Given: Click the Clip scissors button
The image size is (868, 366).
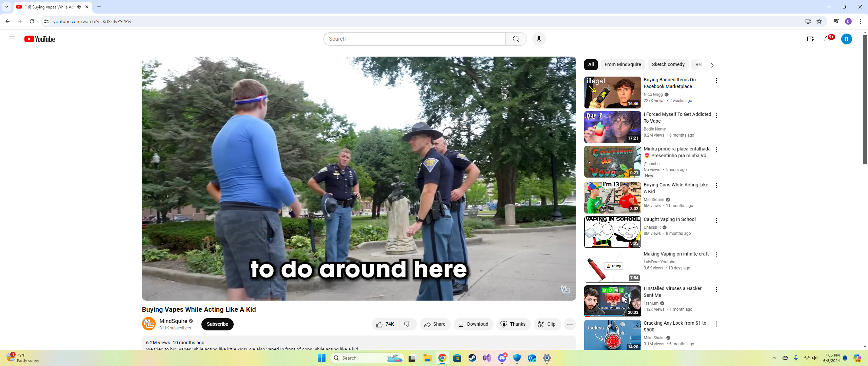Looking at the screenshot, I should [547, 324].
